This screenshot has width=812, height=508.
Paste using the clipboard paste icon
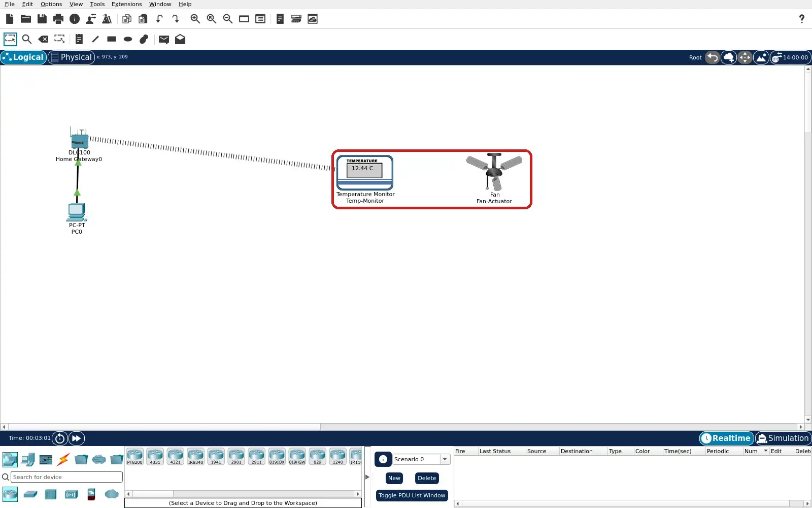pyautogui.click(x=143, y=19)
